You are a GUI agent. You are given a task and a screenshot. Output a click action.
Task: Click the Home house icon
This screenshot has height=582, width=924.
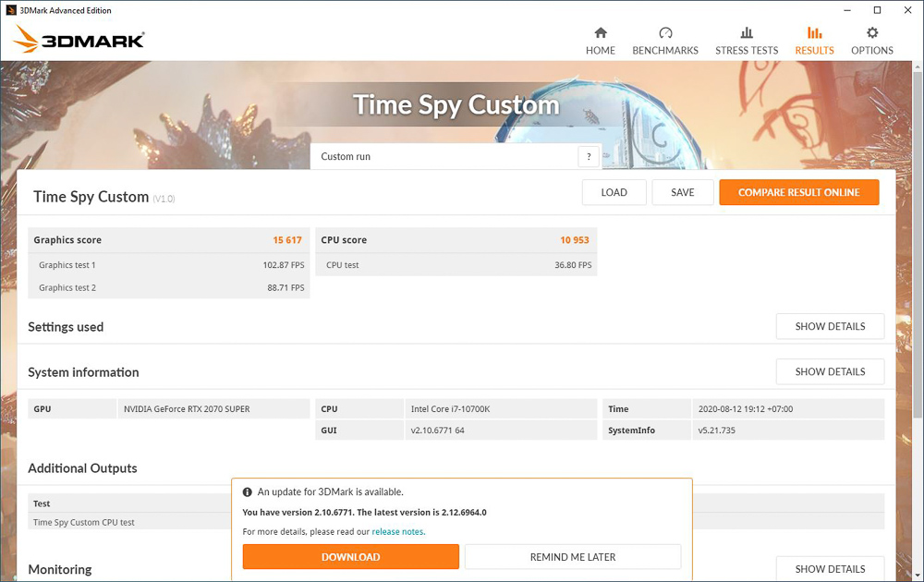click(x=601, y=32)
